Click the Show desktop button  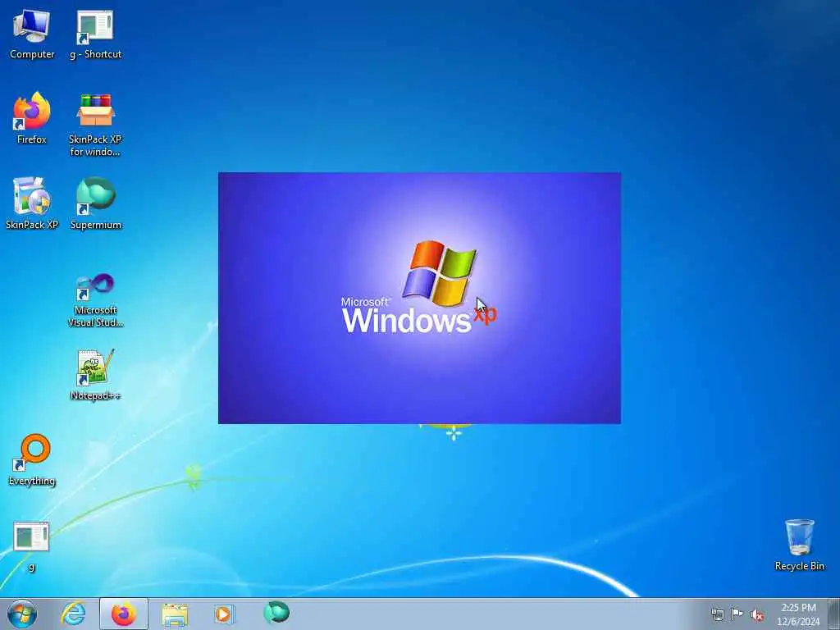point(833,614)
